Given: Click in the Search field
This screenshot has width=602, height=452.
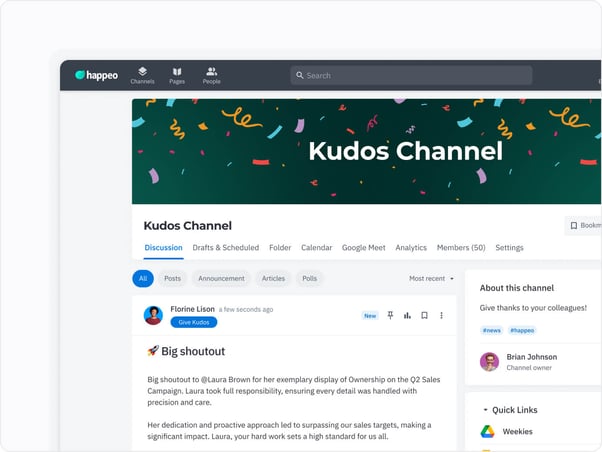Looking at the screenshot, I should pos(411,75).
